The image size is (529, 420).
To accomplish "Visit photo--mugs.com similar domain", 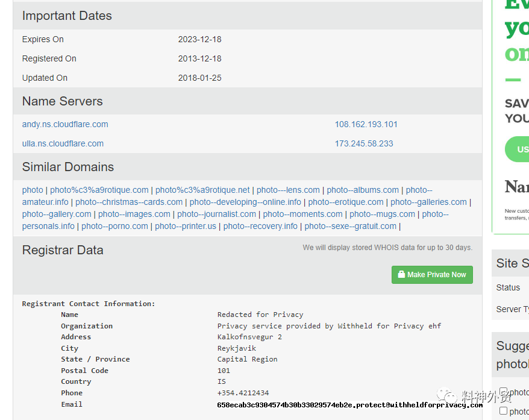I will (x=382, y=214).
